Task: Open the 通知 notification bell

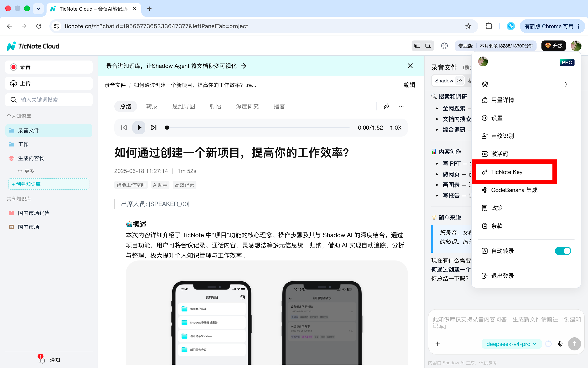Action: (49, 360)
